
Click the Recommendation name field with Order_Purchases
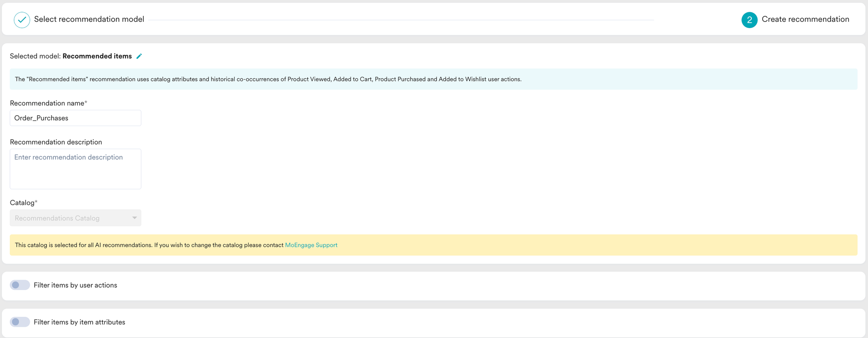(75, 118)
